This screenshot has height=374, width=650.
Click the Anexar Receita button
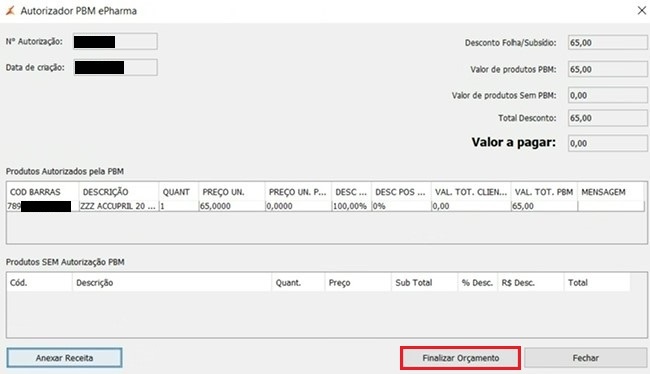[64, 358]
